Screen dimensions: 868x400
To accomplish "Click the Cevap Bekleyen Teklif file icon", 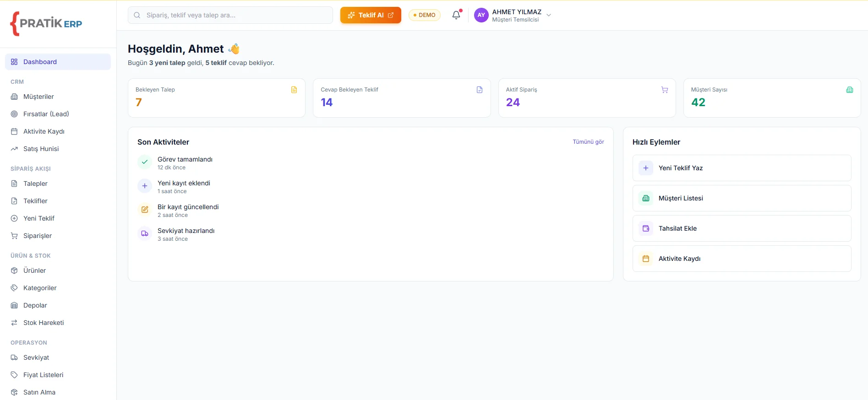I will (480, 90).
